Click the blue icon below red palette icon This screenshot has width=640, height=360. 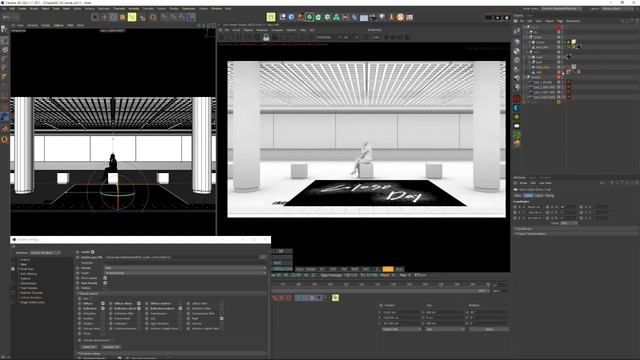tap(517, 108)
